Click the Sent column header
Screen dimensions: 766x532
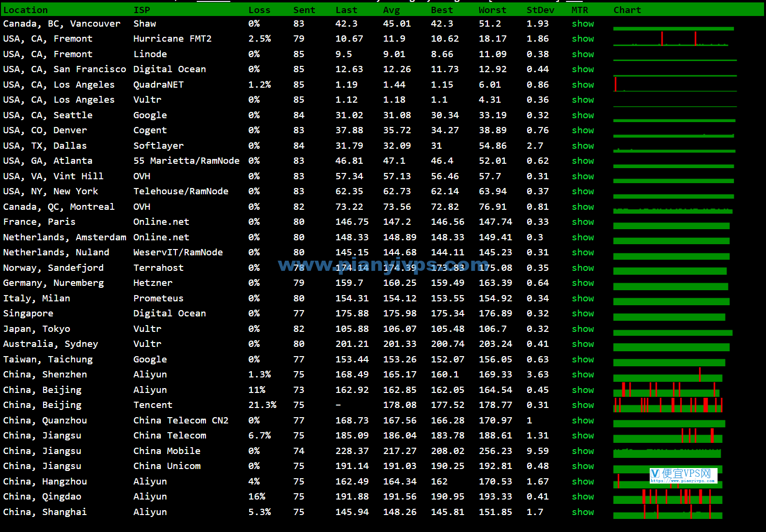click(x=304, y=10)
